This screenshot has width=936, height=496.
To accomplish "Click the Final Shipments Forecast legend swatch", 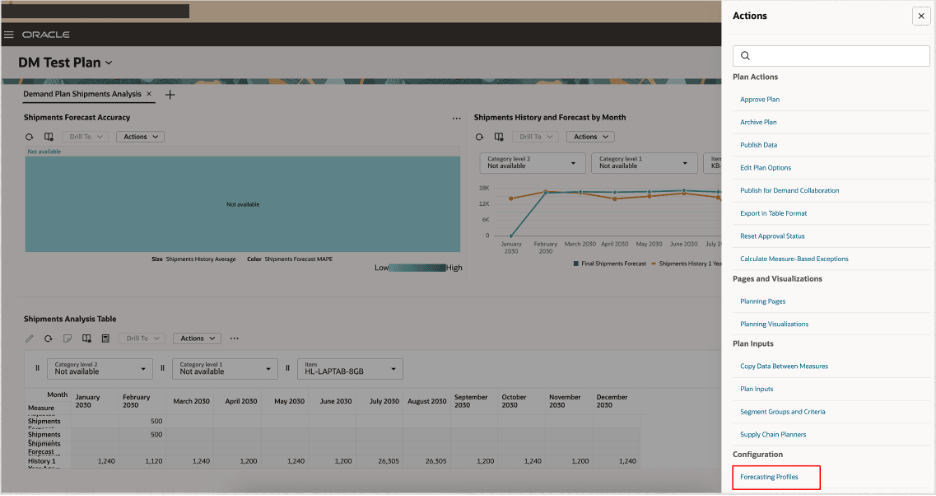I will [575, 263].
